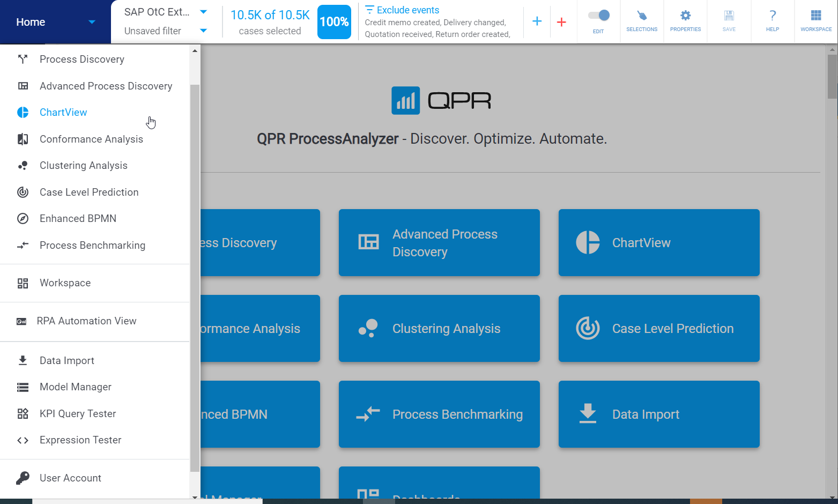Click the Clustering Analysis dots icon in the sidebar
The width and height of the screenshot is (838, 504).
pos(23,165)
